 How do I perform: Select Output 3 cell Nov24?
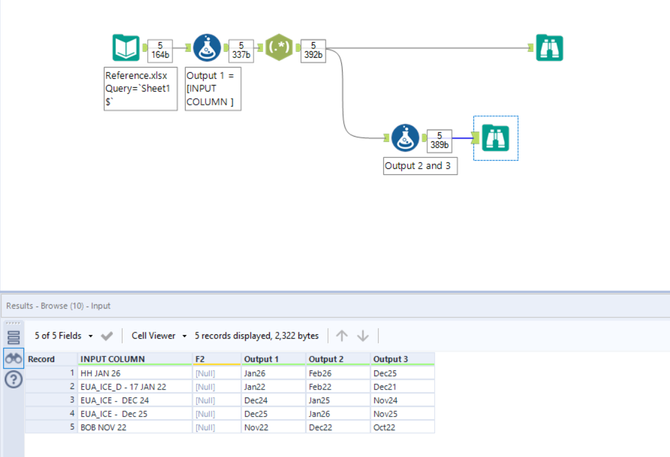(403, 400)
